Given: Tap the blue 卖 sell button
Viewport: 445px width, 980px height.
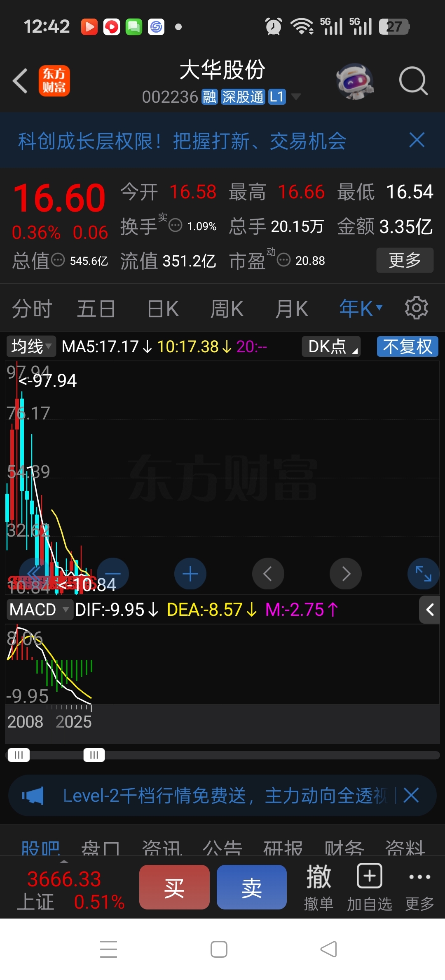Looking at the screenshot, I should (x=252, y=887).
